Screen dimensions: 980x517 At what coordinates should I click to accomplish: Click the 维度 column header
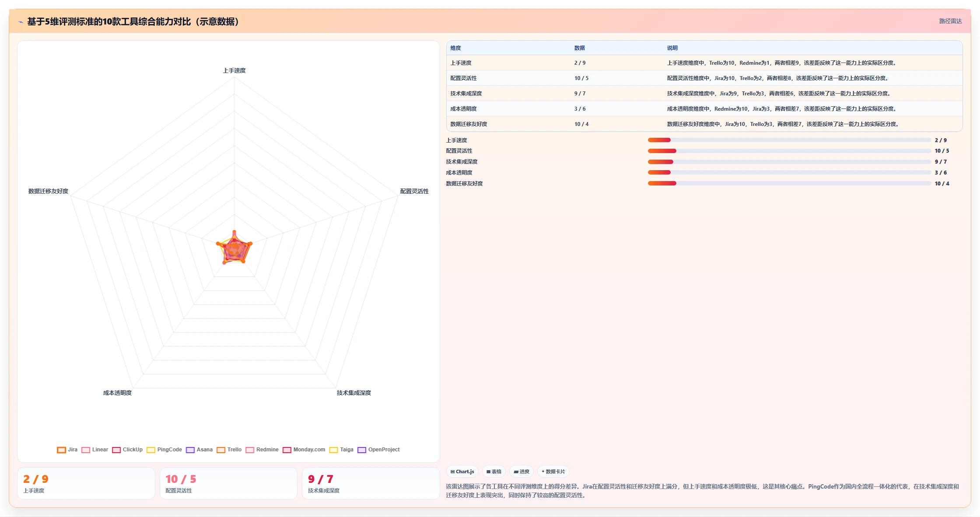coord(455,48)
